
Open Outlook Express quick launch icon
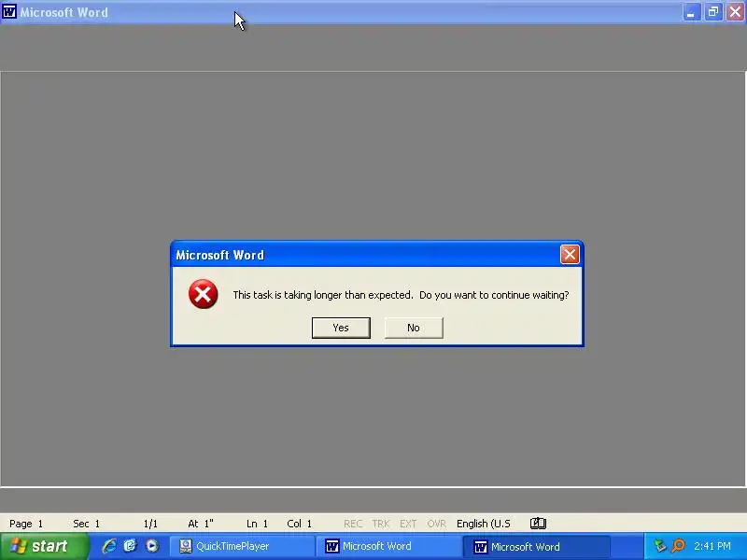(x=130, y=546)
